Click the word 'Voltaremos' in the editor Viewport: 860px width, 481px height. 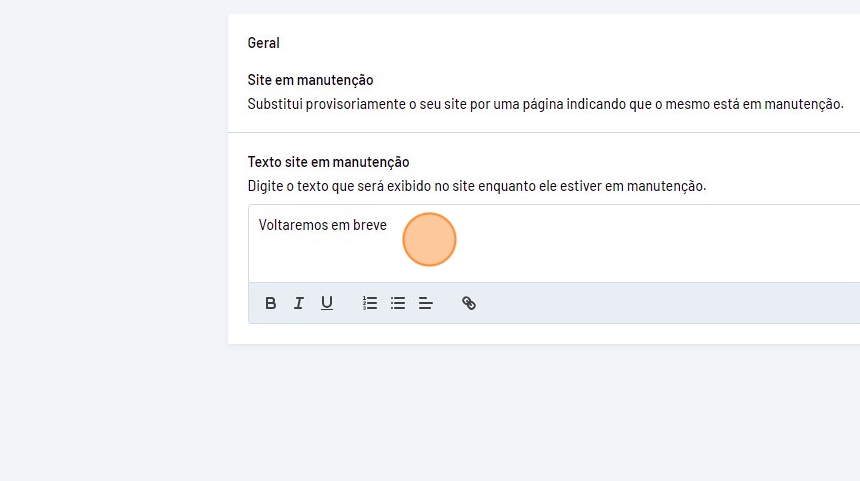(x=291, y=225)
